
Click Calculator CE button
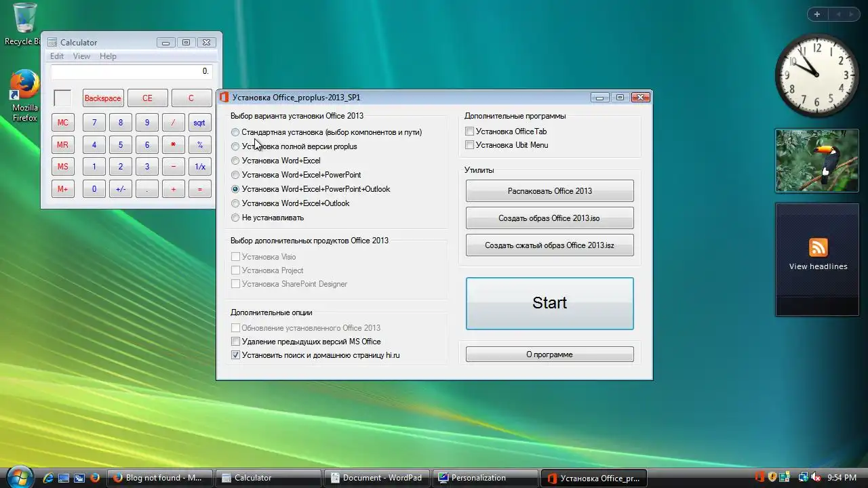tap(147, 98)
